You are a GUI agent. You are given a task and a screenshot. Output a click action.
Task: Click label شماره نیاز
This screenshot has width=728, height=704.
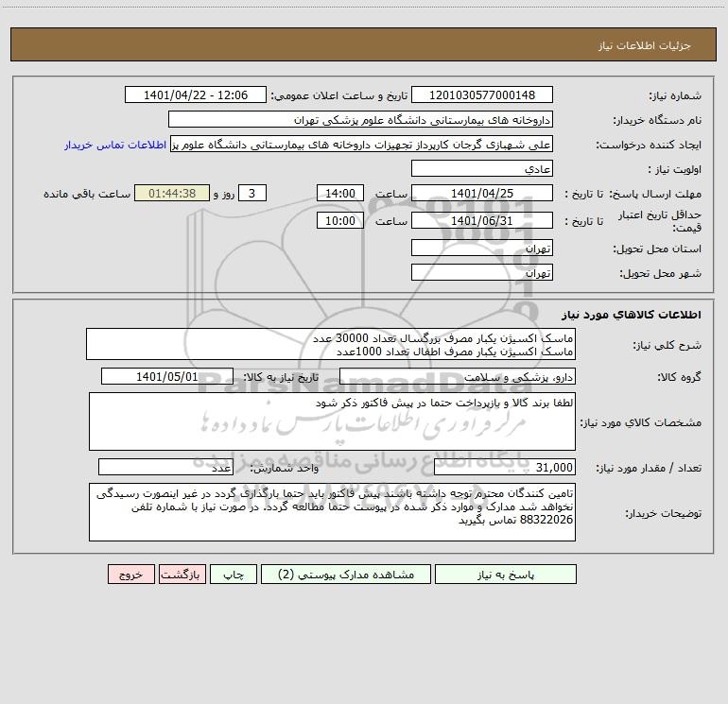click(675, 96)
